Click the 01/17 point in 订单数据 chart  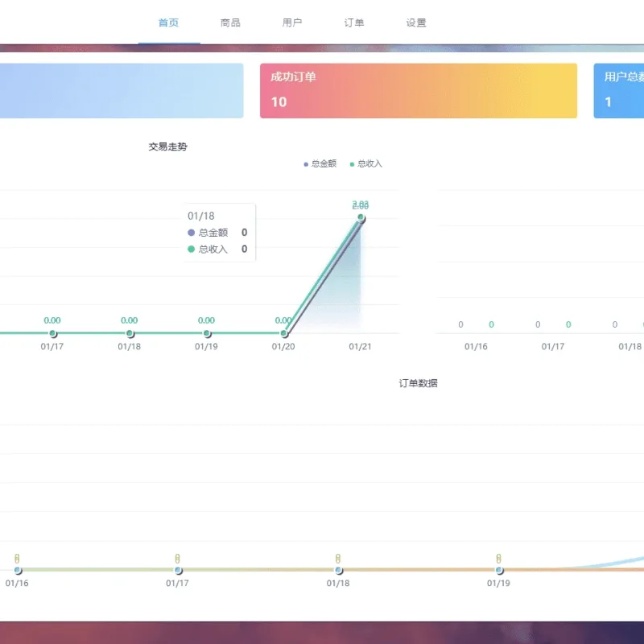tap(178, 570)
